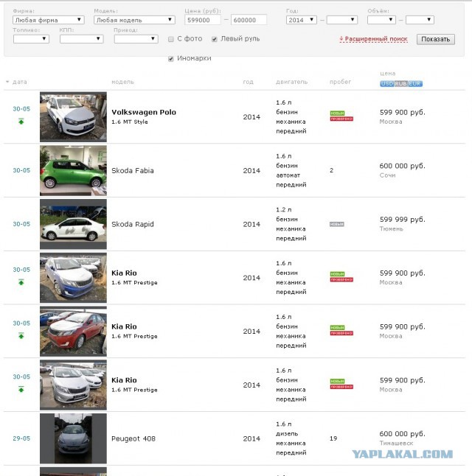Viewport: 472px width, 476px height.
Task: Open the Модель (Любая модель) dropdown
Action: tap(134, 20)
